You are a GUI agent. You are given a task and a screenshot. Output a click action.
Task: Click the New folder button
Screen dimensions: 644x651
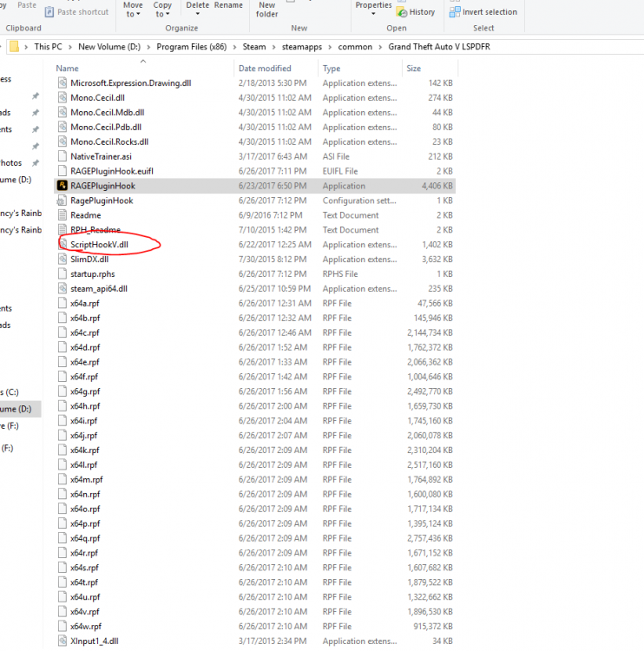(x=266, y=10)
